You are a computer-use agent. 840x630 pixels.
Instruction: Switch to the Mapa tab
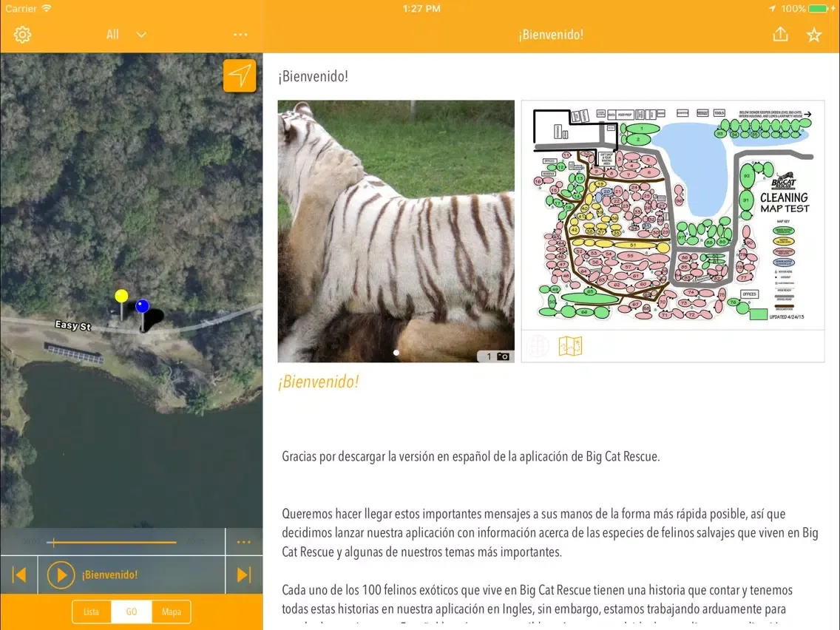pyautogui.click(x=172, y=612)
